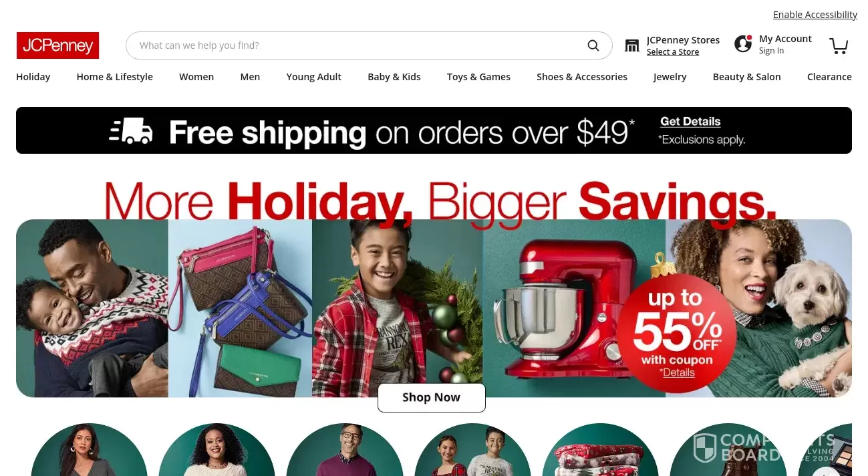This screenshot has height=476, width=868.
Task: Click the coupon Details link
Action: pos(678,372)
